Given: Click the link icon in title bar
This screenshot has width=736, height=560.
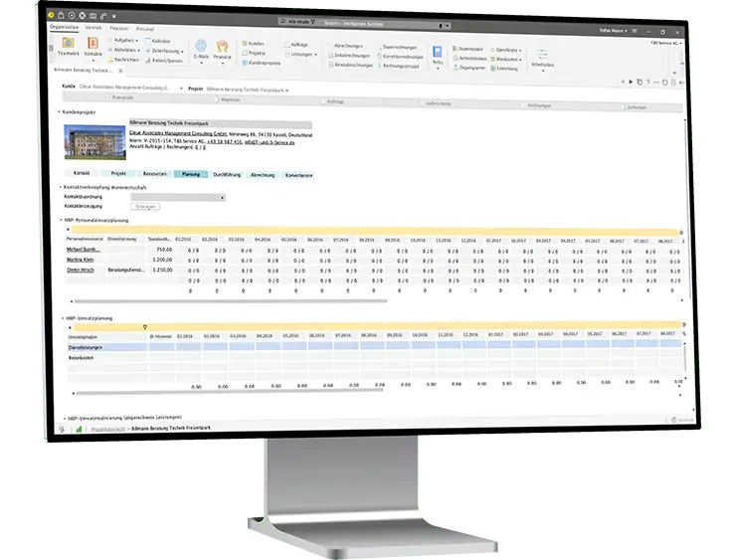Looking at the screenshot, I should [102, 16].
